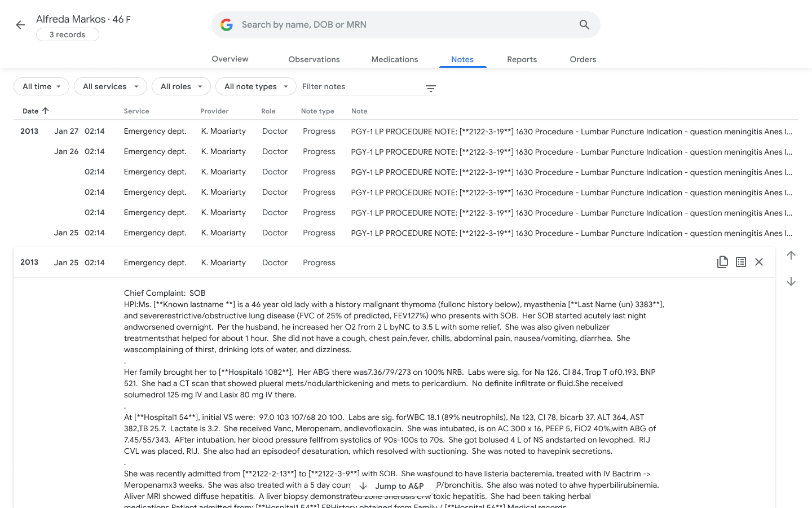Expand the All note types dropdown
This screenshot has width=812, height=508.
(256, 86)
